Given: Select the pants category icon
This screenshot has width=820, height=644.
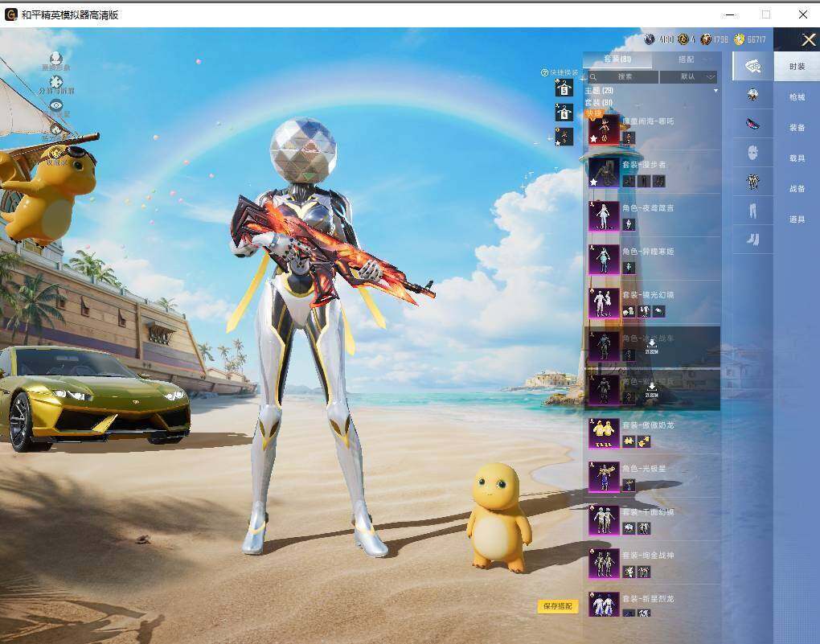Looking at the screenshot, I should (x=752, y=211).
